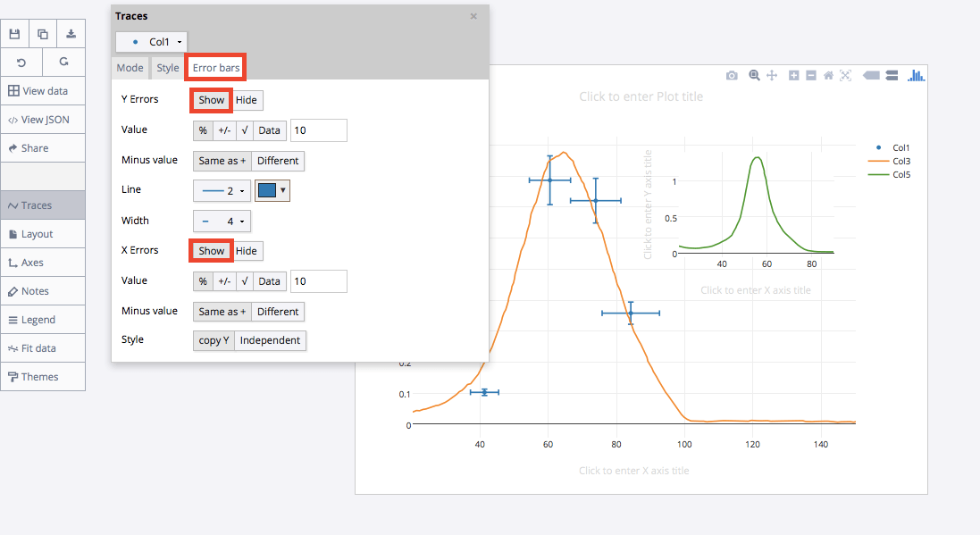Zoom out using the minus icon
980x535 pixels.
pyautogui.click(x=811, y=76)
